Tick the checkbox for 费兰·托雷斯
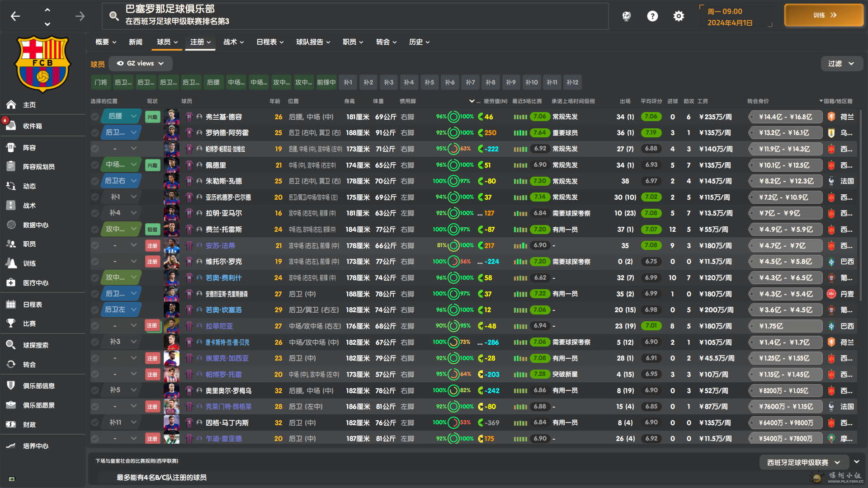 click(94, 230)
